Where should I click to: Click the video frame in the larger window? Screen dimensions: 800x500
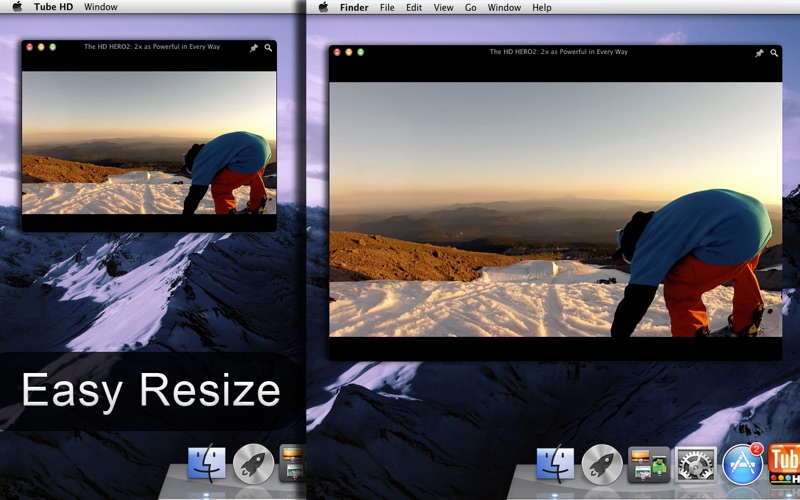coord(555,209)
